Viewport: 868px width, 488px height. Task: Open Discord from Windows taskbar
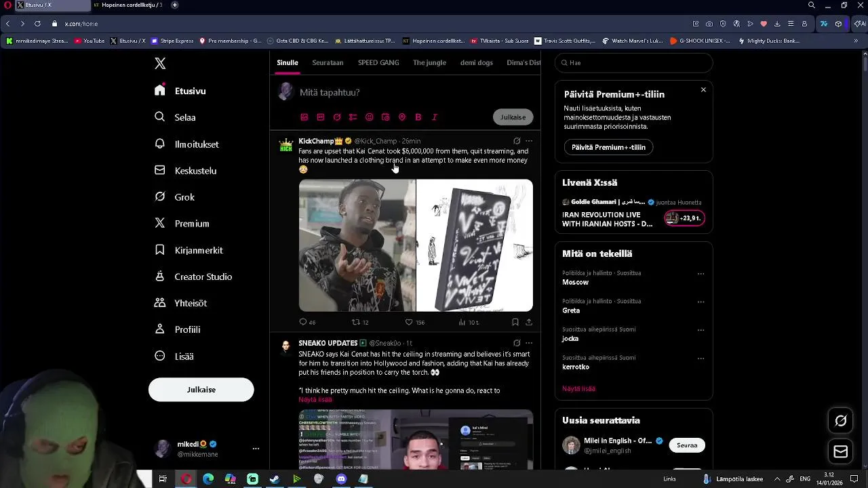[x=341, y=479]
